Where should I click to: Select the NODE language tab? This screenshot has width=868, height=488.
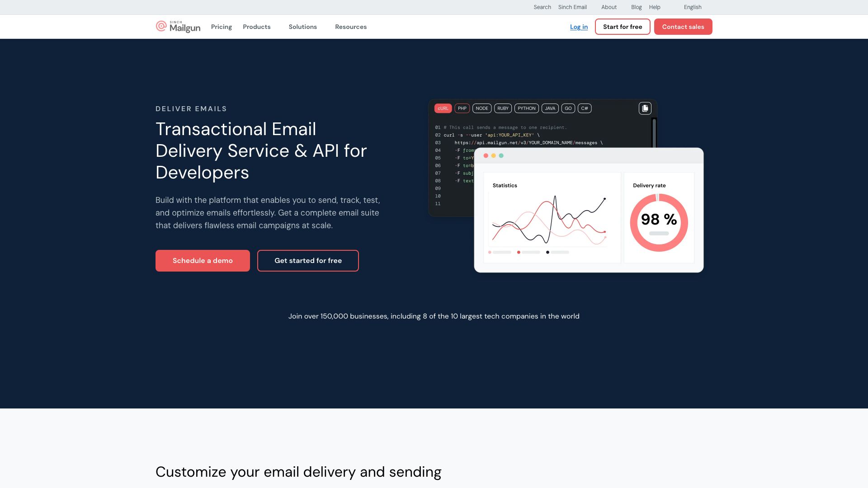pyautogui.click(x=482, y=108)
